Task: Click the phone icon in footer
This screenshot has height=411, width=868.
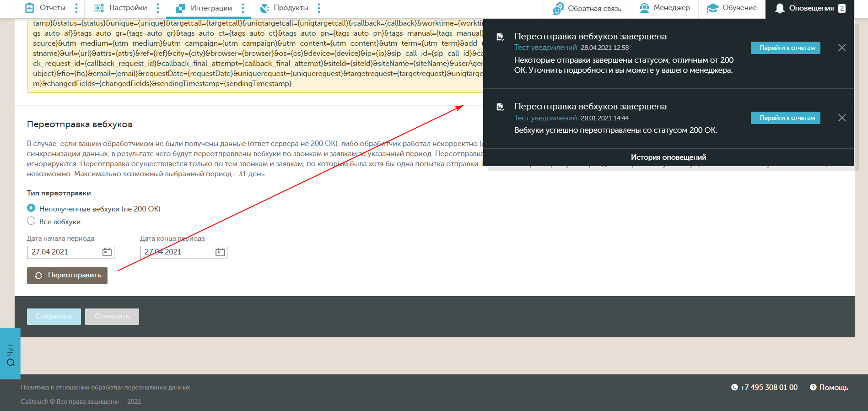Action: [x=734, y=387]
